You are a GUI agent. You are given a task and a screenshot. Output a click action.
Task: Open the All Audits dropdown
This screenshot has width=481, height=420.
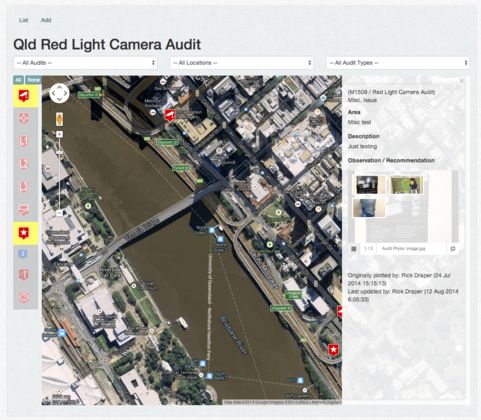(85, 63)
